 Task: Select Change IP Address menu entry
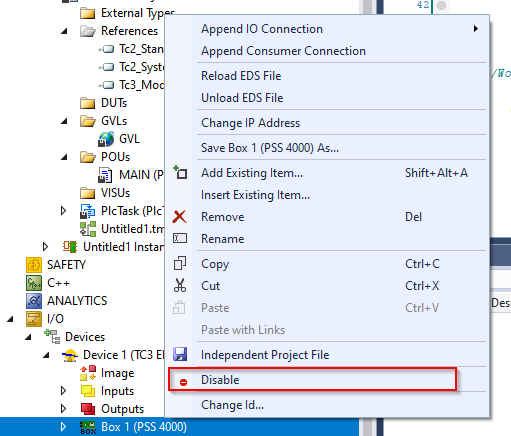250,123
